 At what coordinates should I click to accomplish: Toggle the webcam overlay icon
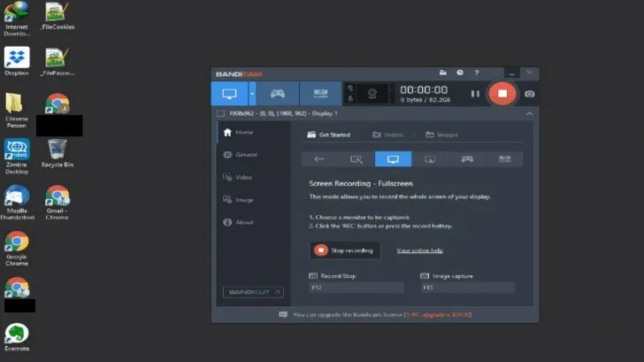[372, 93]
